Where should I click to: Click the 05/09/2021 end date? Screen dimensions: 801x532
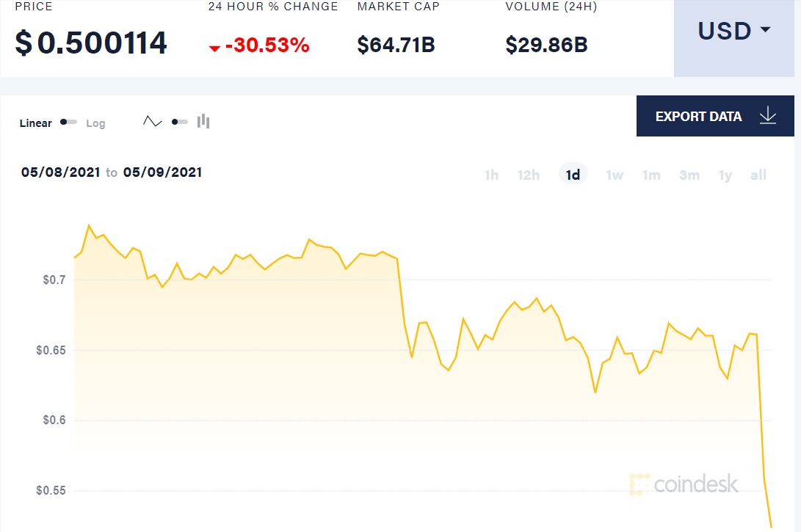pyautogui.click(x=162, y=172)
